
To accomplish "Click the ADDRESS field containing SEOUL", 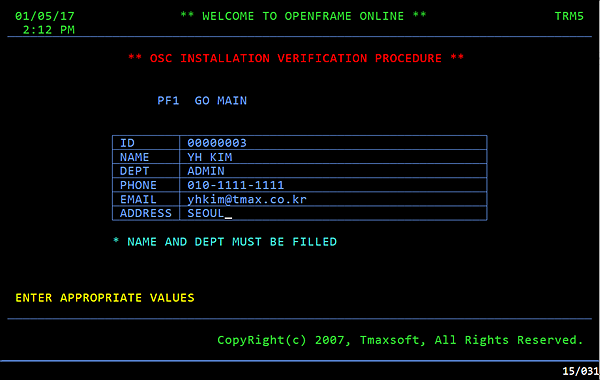I will pos(333,213).
